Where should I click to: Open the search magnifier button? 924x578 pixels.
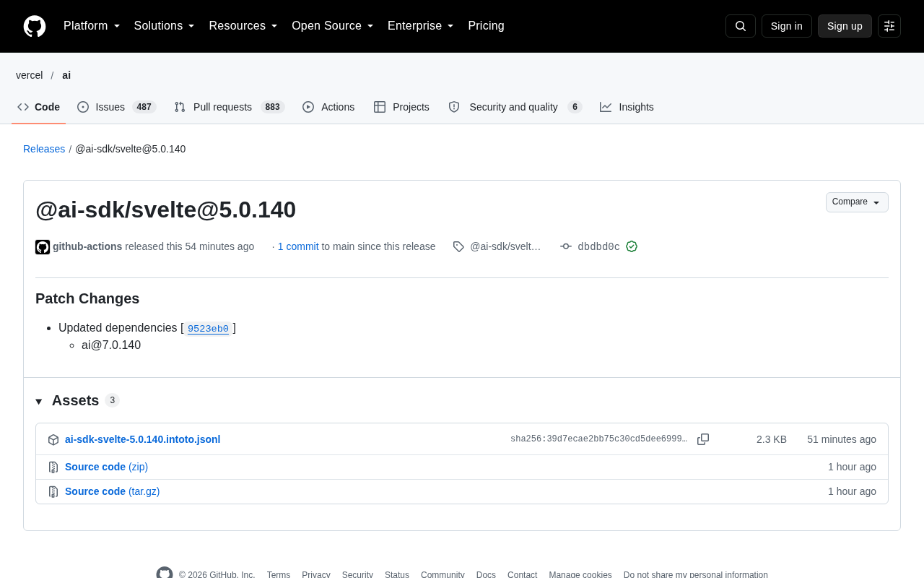(741, 26)
